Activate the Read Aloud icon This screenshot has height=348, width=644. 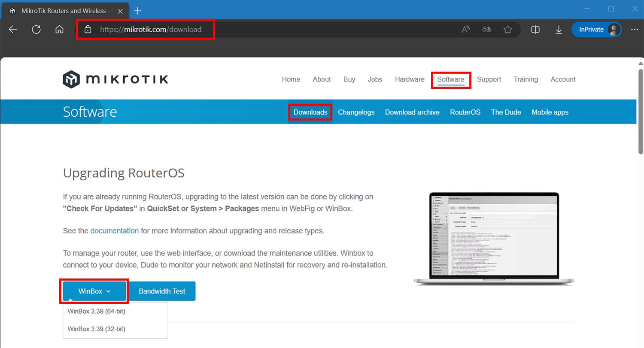click(466, 30)
